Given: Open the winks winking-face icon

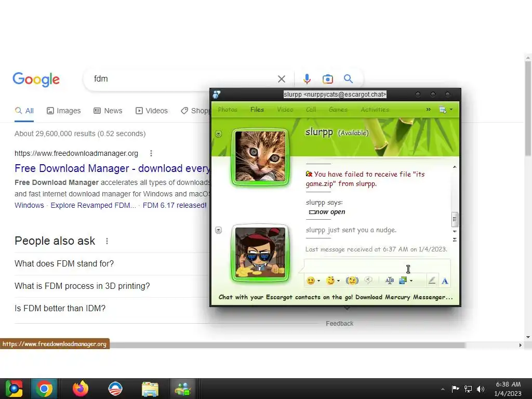Looking at the screenshot, I should pyautogui.click(x=330, y=281).
